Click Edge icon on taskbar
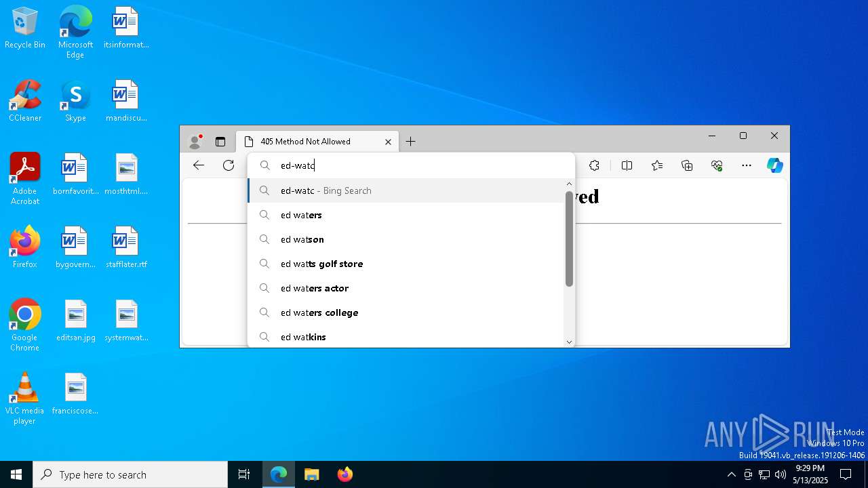This screenshot has width=868, height=488. (279, 474)
